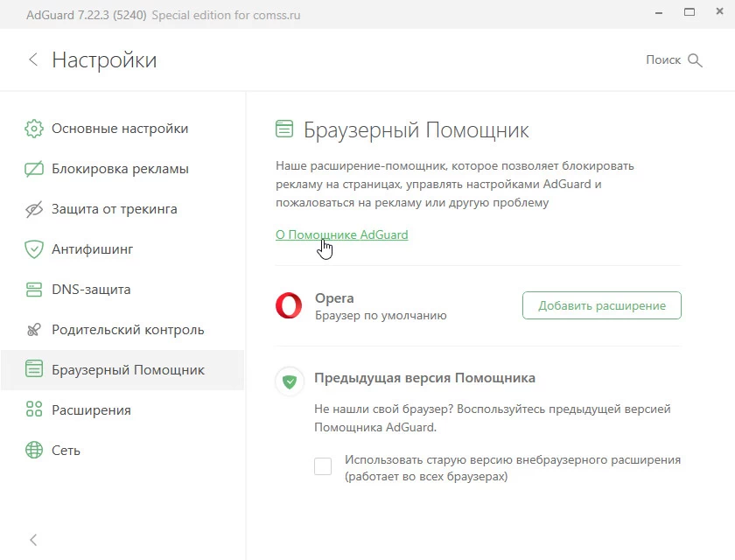Click the Блокировка рекламы sidebar icon
The height and width of the screenshot is (560, 735).
coord(34,169)
